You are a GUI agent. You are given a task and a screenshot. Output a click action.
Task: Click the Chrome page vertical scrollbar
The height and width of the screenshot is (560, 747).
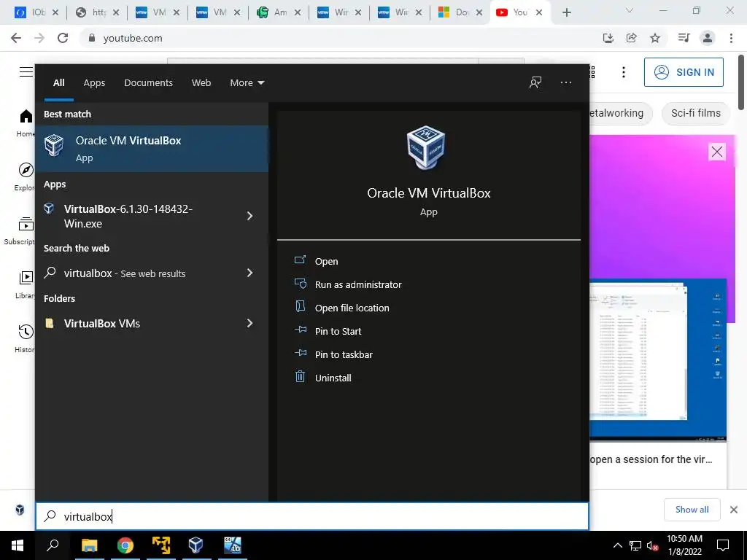[x=742, y=82]
